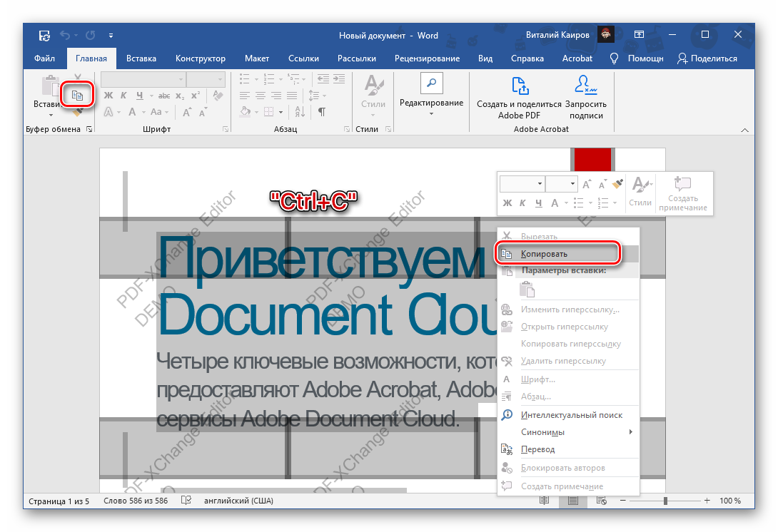
Task: Click the subscript x₂ icon in the ribbon
Action: point(180,95)
